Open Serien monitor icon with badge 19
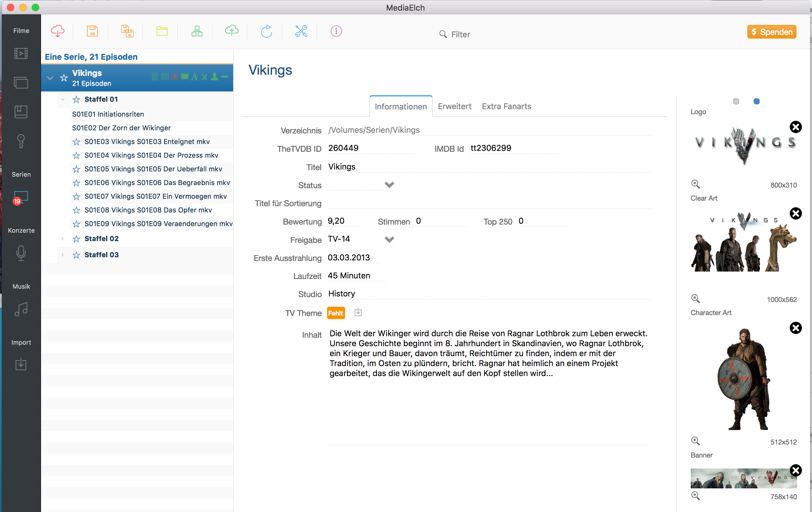 point(20,198)
